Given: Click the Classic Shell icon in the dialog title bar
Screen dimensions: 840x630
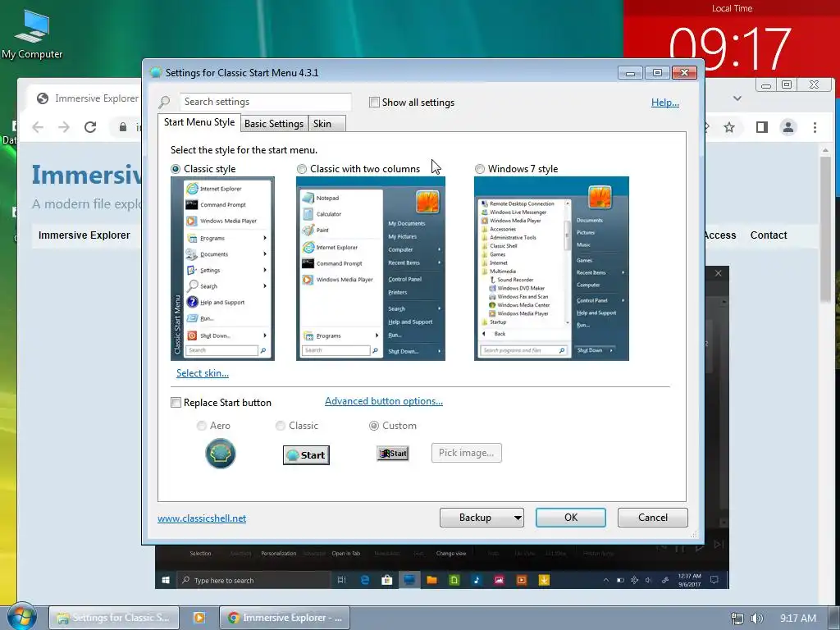Looking at the screenshot, I should click(155, 72).
